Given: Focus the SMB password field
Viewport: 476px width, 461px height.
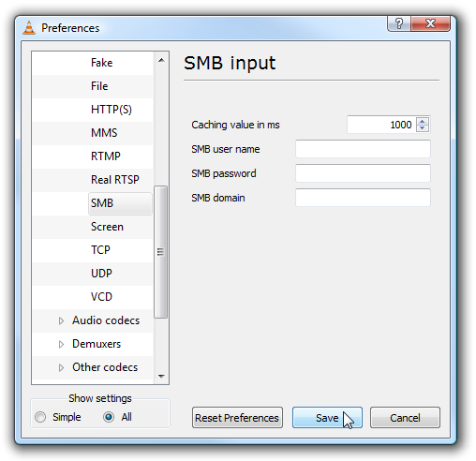Looking at the screenshot, I should tap(363, 173).
